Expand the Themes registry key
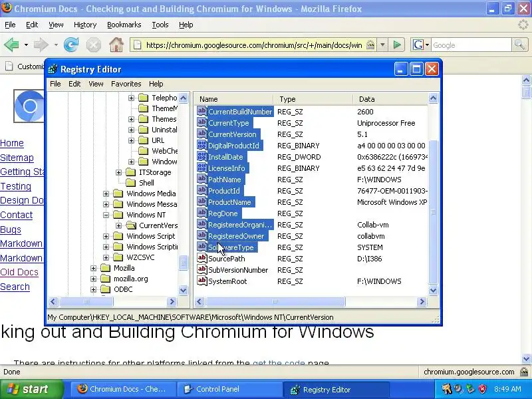Viewport: 532px width, 399px height. point(131,119)
